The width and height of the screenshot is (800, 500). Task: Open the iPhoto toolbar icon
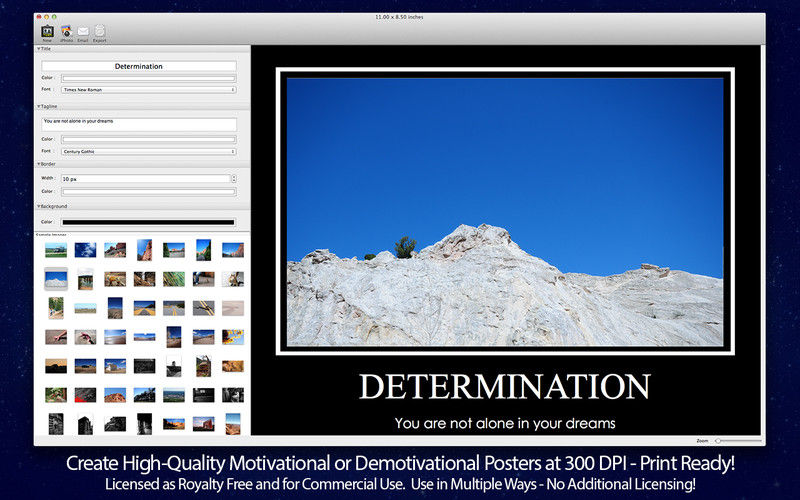tap(66, 32)
